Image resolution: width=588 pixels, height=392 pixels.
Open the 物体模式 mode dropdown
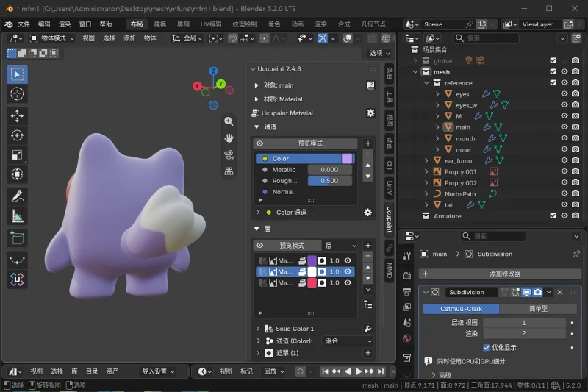point(52,38)
